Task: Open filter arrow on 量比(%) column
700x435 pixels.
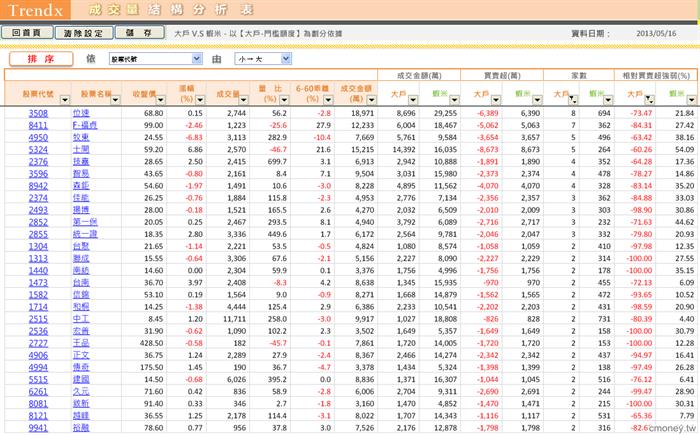Action: click(x=285, y=98)
